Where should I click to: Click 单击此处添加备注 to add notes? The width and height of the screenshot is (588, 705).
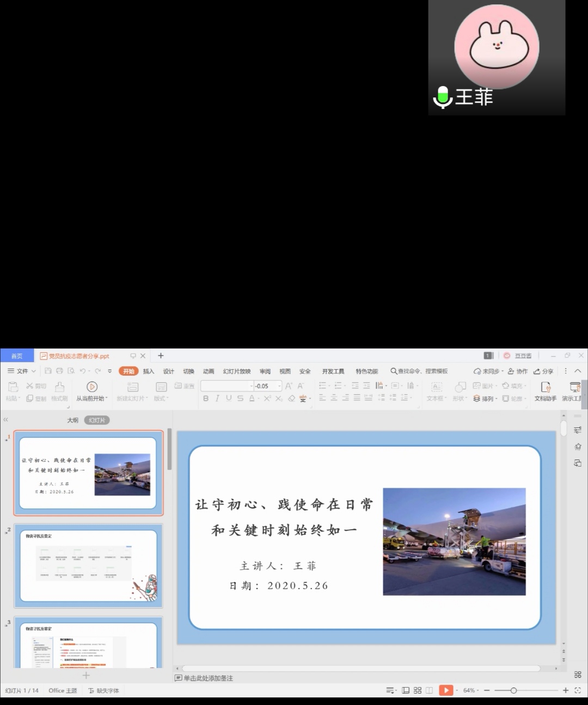pyautogui.click(x=208, y=678)
